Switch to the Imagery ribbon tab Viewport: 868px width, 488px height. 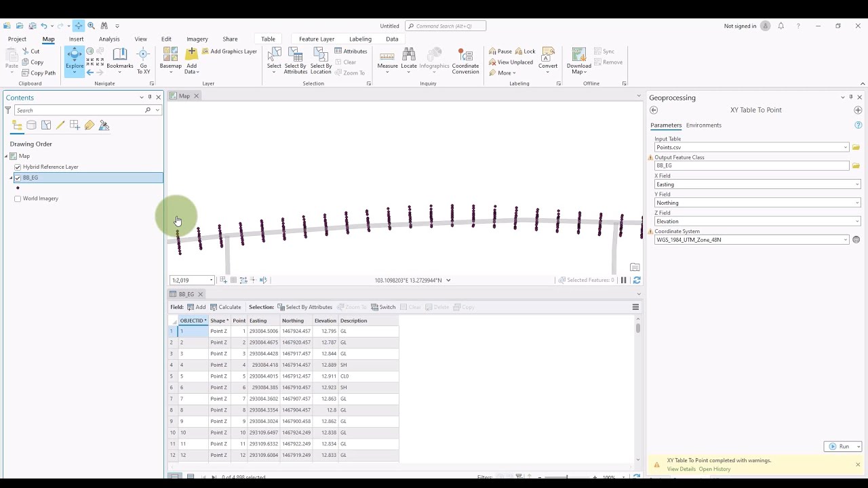tap(197, 39)
